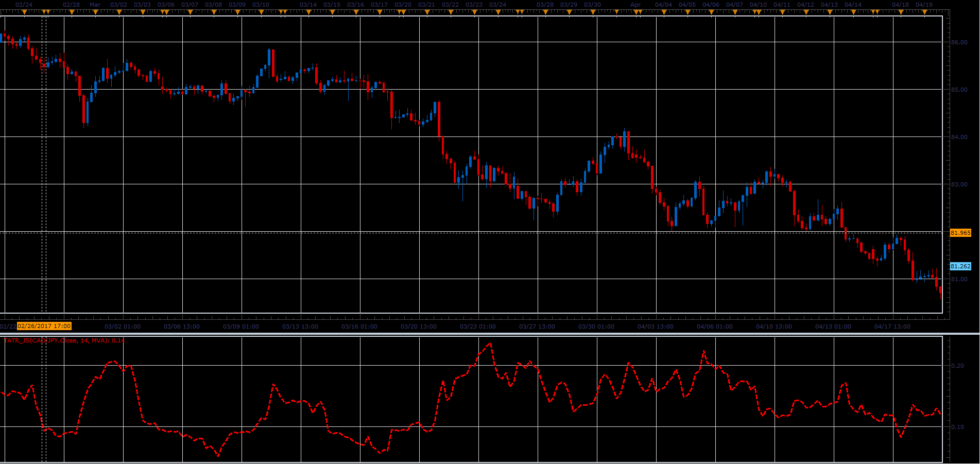The image size is (980, 464).
Task: Click the orange marker under 04/06
Action: click(x=711, y=12)
